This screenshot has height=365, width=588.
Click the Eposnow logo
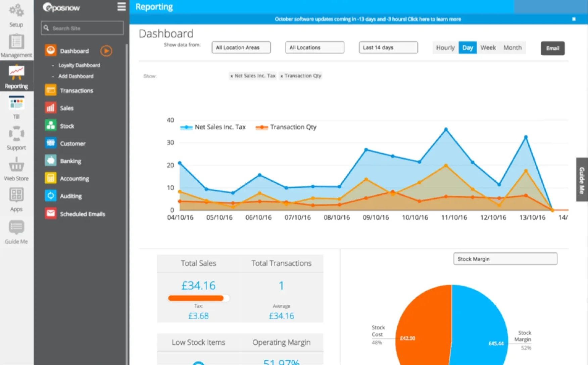pyautogui.click(x=61, y=7)
